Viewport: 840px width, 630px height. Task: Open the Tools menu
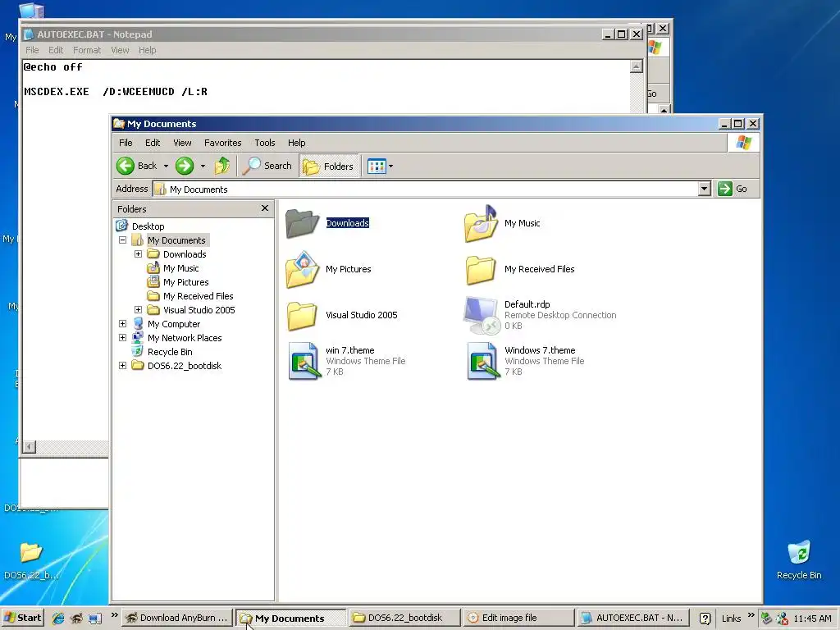pos(265,143)
